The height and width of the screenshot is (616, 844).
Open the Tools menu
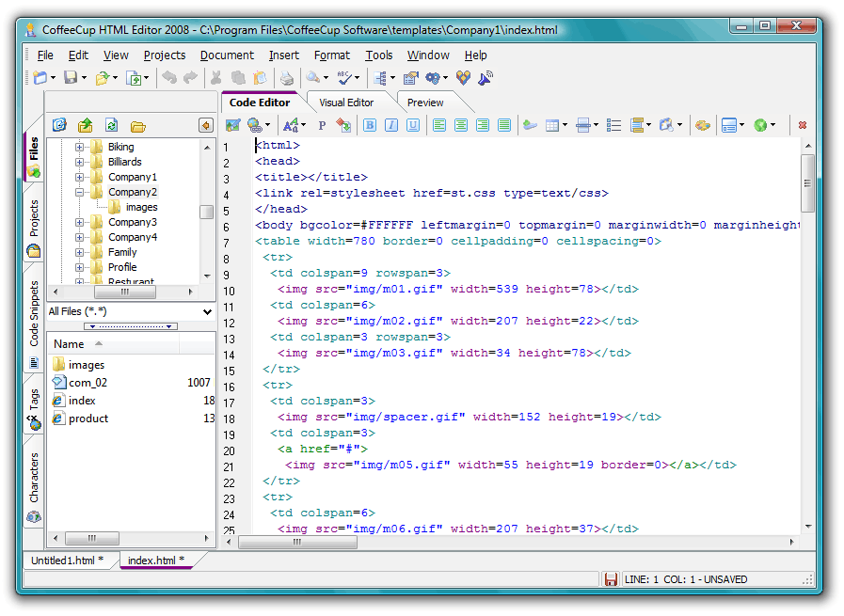click(x=379, y=55)
